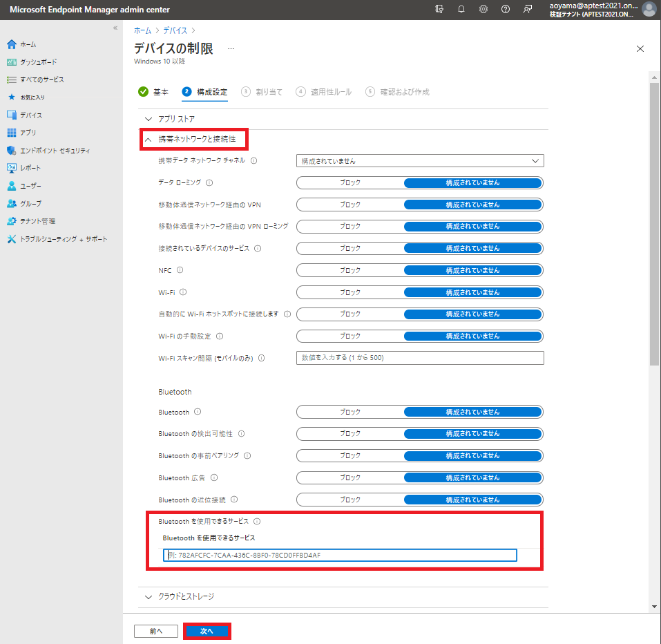Image resolution: width=661 pixels, height=644 pixels.
Task: Show info tooltip for Wi-Fi setting
Action: pos(183,292)
